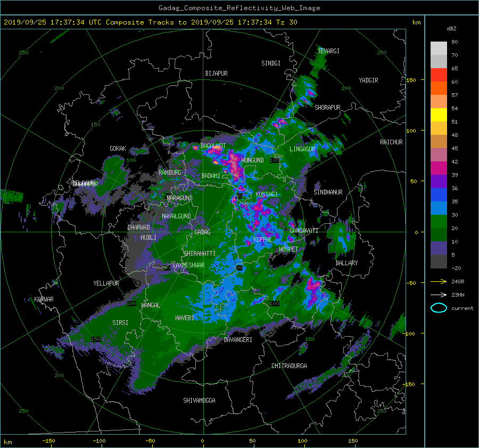Image resolution: width=479 pixels, height=448 pixels.
Task: Click the NAVALGUND city label
Action: 176,216
